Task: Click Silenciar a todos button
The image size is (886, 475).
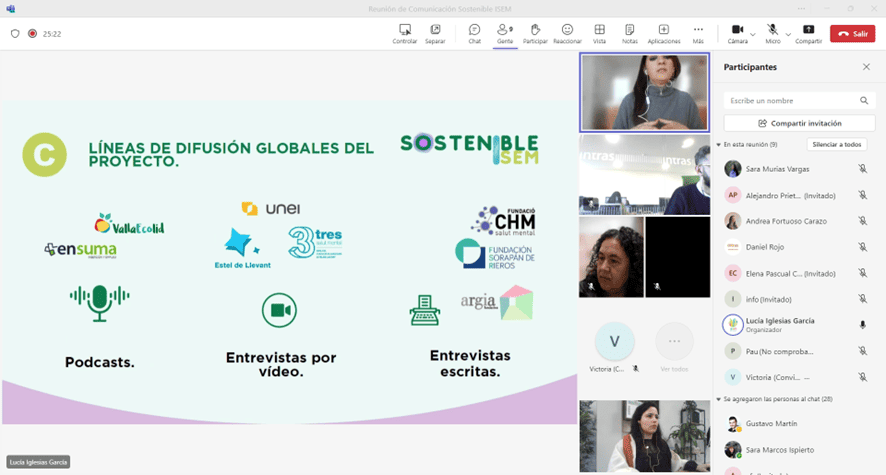Action: [836, 145]
